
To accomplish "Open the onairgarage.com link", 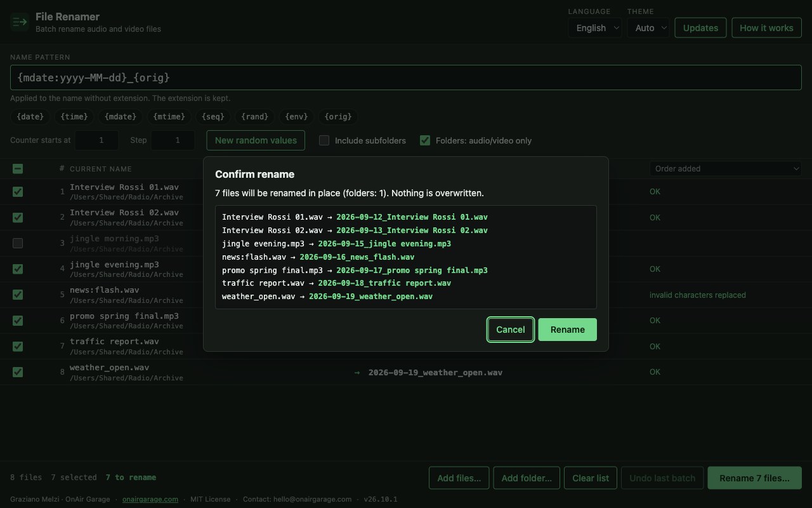I will click(150, 499).
